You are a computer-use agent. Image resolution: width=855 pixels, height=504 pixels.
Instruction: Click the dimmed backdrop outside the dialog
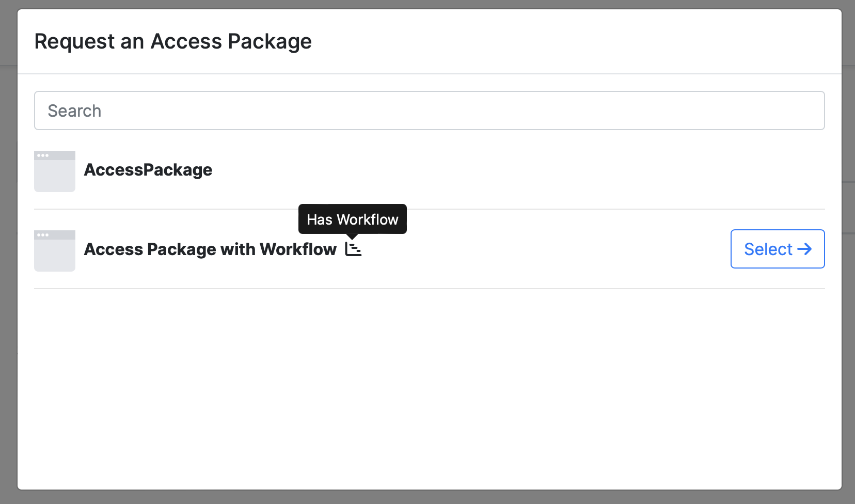coord(8,258)
